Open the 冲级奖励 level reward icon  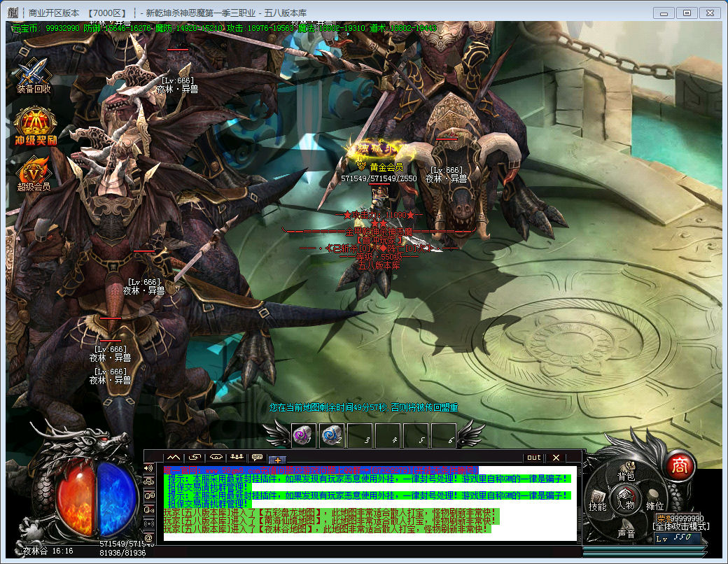click(35, 126)
